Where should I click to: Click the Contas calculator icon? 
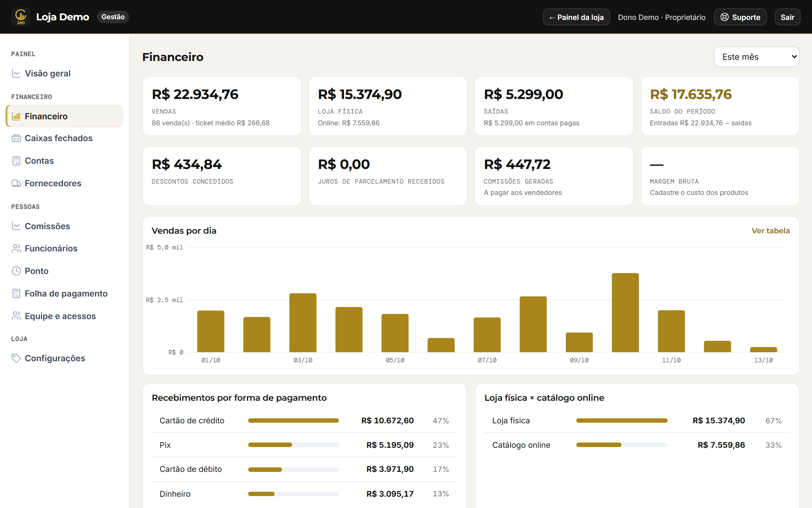(x=16, y=161)
